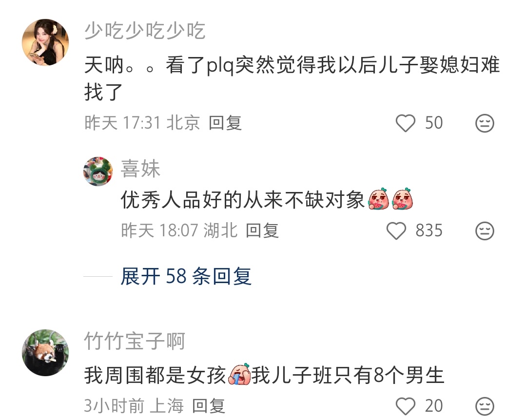The height and width of the screenshot is (420, 526).
Task: Open username 喜妹
Action: [x=140, y=168]
